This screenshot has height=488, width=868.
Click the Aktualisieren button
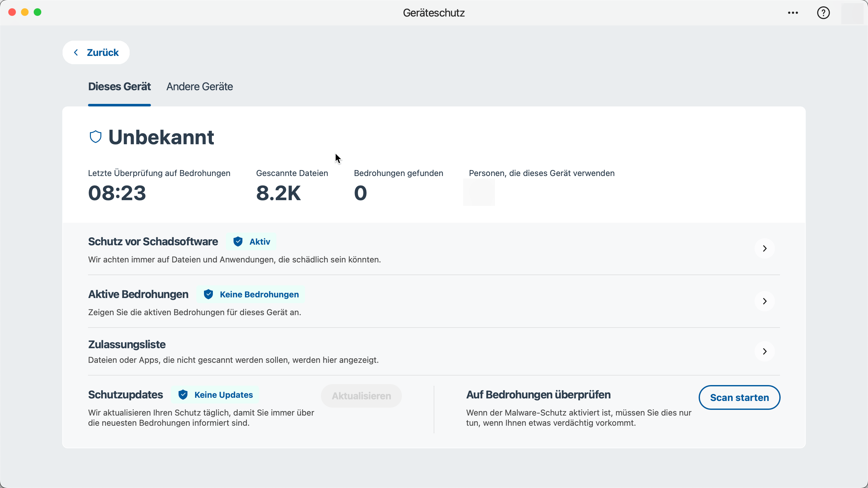pyautogui.click(x=361, y=396)
